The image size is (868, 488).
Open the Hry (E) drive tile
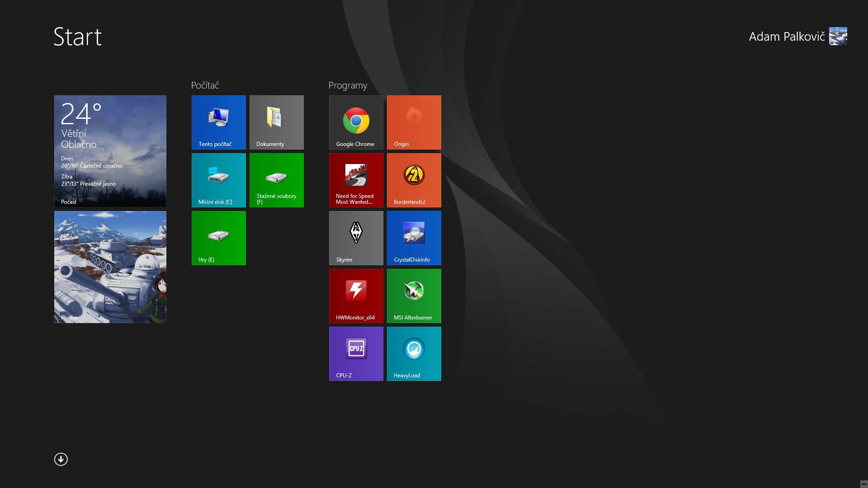point(218,238)
